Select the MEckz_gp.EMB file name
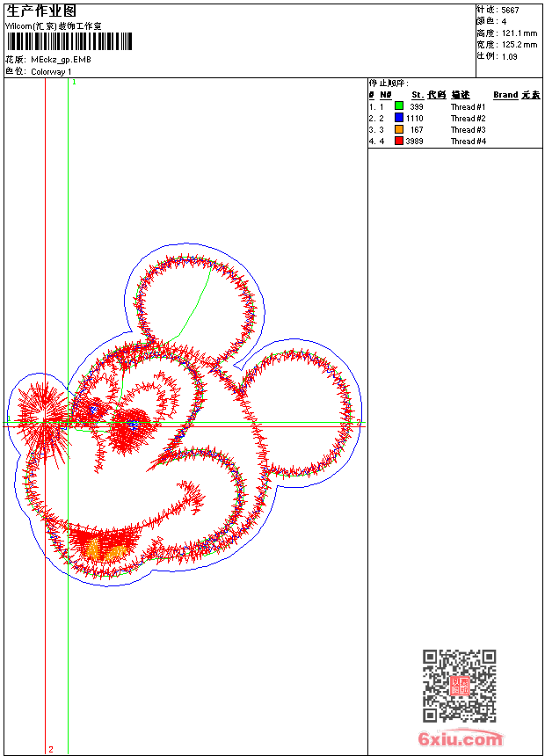Screen dimensions: 545x756 [x=61, y=60]
